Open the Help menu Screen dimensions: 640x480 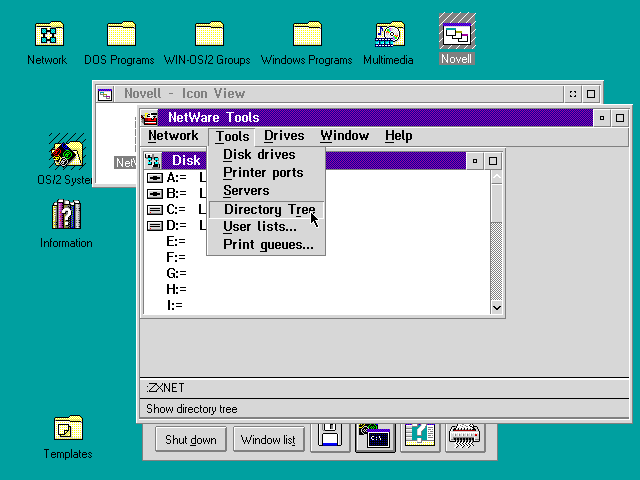click(x=398, y=136)
